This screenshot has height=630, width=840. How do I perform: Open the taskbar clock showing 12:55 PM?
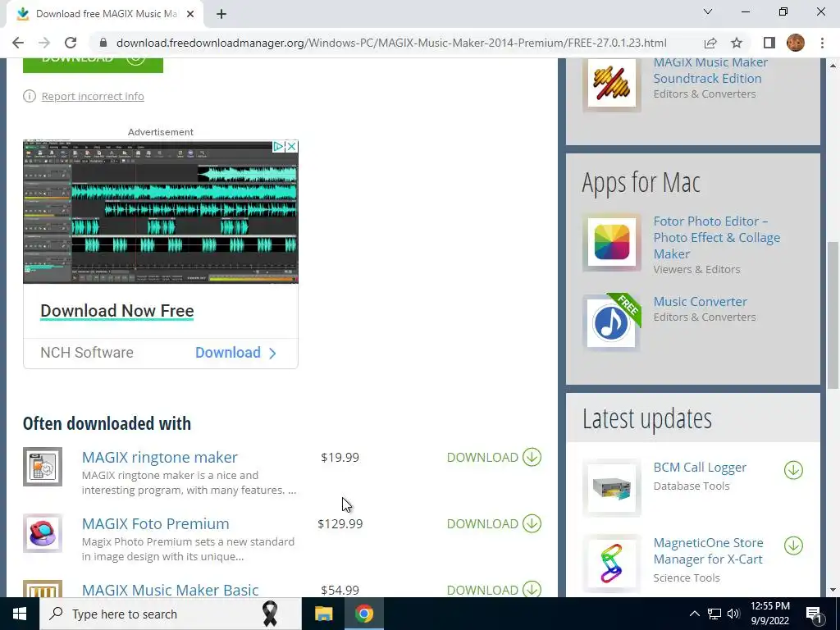pos(769,614)
